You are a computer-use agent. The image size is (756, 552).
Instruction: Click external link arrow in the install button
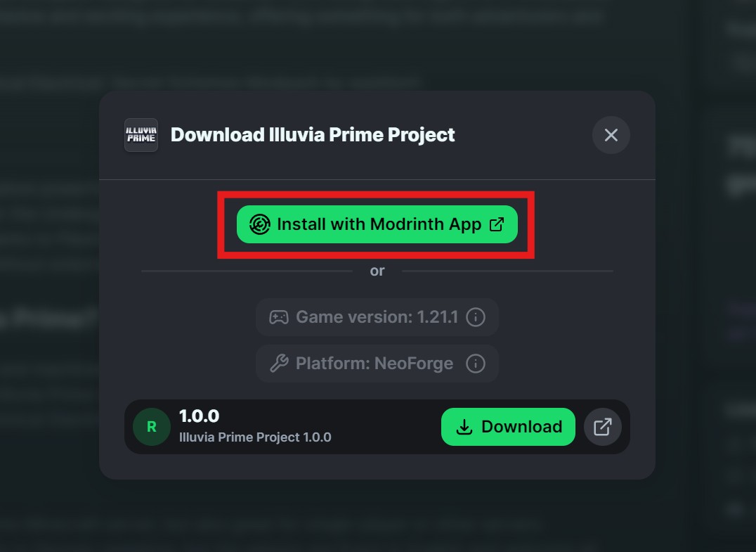click(497, 225)
